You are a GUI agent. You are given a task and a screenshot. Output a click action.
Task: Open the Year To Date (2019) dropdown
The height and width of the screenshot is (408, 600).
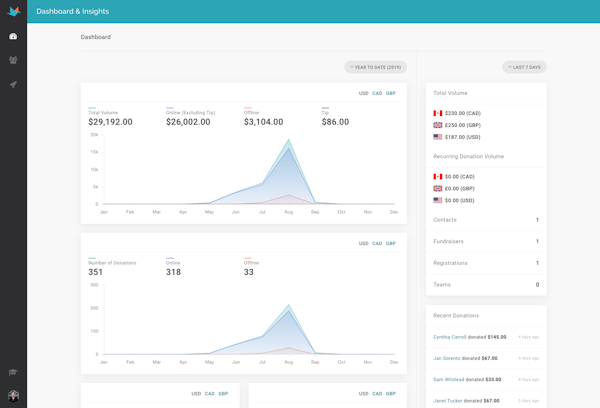point(375,67)
